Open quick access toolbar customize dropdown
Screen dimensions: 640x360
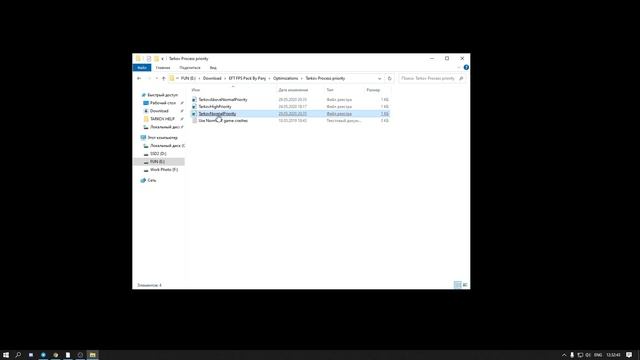pos(162,59)
